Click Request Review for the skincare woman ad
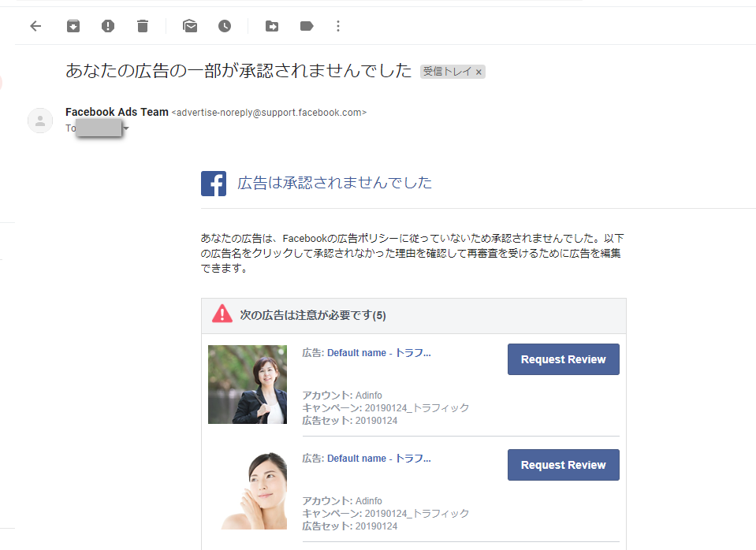The width and height of the screenshot is (756, 550). pyautogui.click(x=564, y=465)
